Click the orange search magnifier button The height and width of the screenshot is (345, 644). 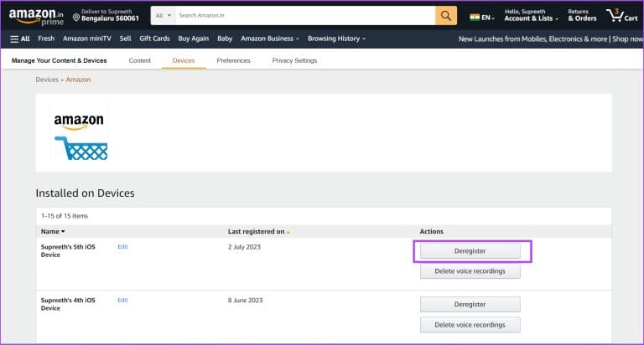coord(445,16)
